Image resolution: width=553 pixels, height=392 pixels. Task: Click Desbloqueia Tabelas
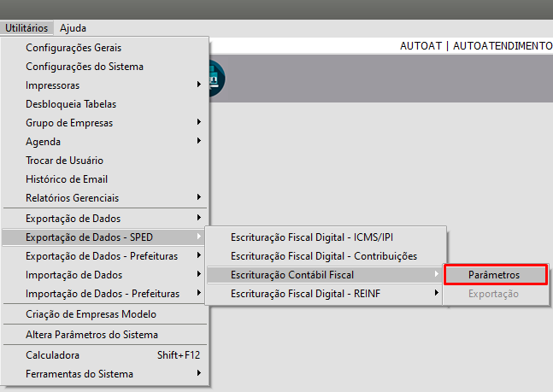tap(71, 104)
